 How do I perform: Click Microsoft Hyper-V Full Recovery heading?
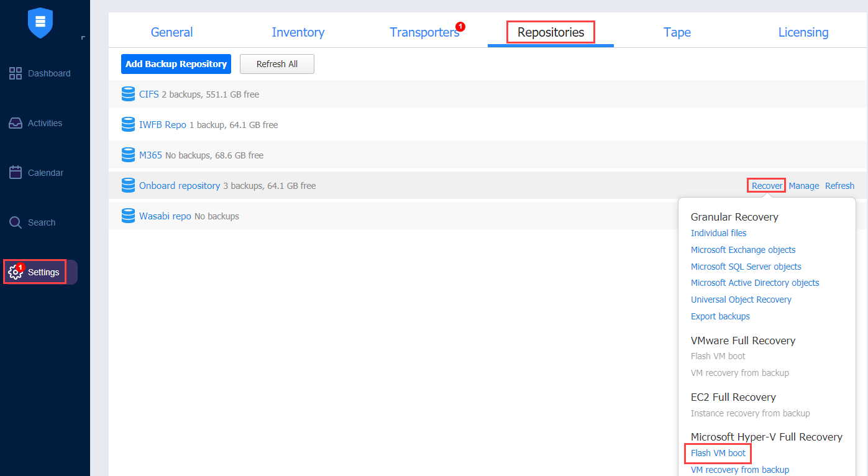coord(767,437)
